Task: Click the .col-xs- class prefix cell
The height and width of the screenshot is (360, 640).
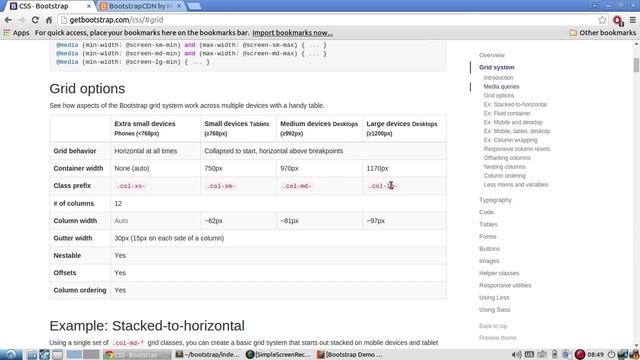Action: pos(131,186)
